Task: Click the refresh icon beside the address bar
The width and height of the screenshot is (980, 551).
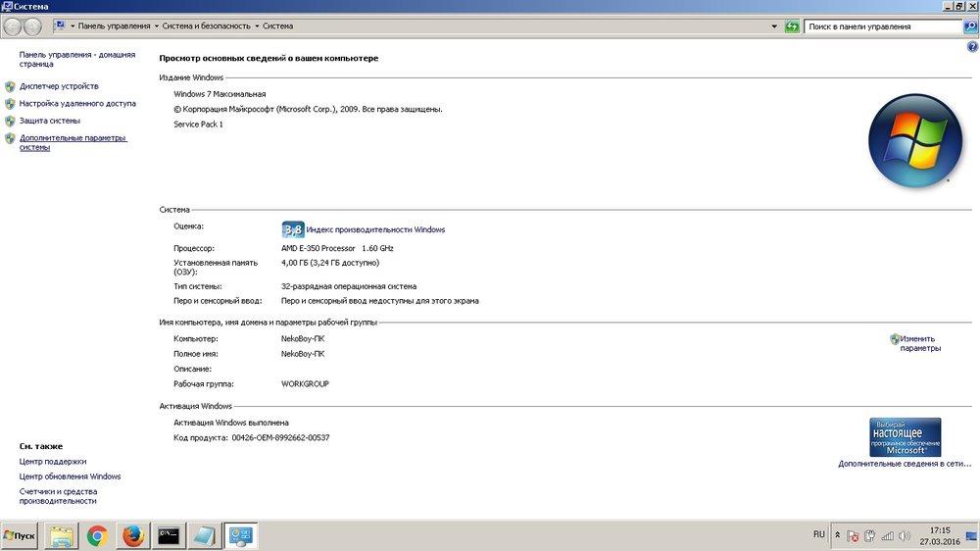Action: coord(792,26)
